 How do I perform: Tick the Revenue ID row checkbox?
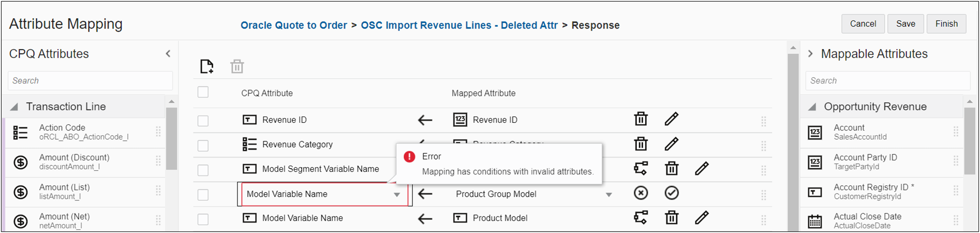(203, 120)
